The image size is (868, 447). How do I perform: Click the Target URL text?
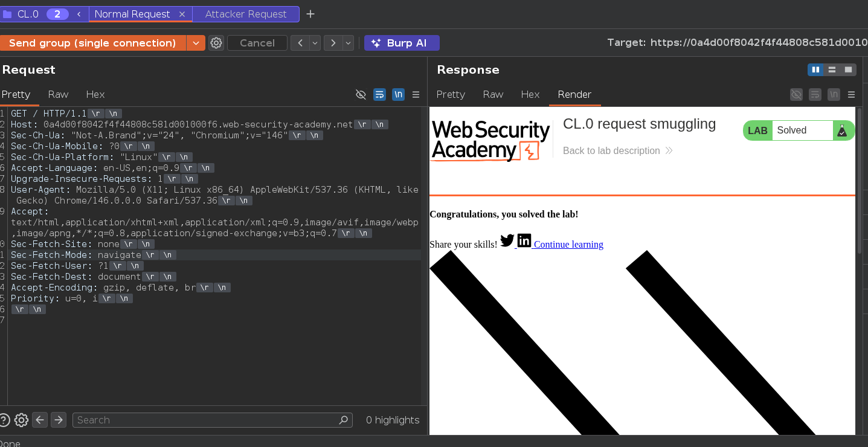tap(738, 43)
